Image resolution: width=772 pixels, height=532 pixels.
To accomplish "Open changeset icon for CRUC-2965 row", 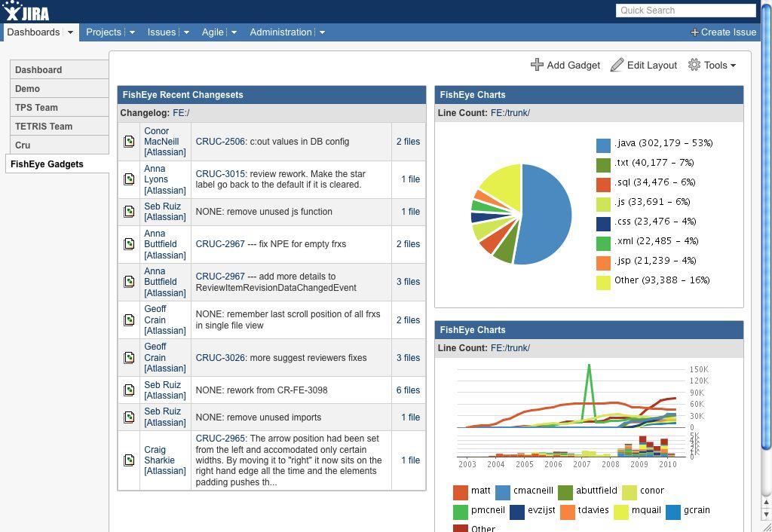I will point(129,460).
